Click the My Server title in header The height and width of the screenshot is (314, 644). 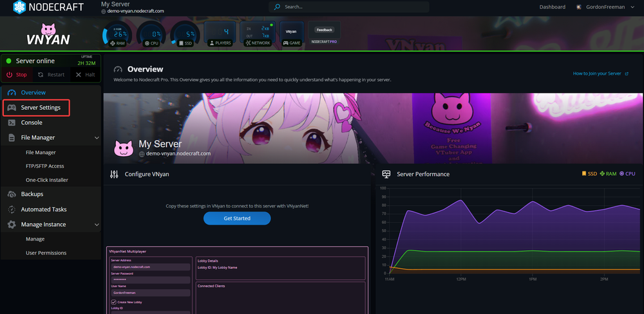point(115,4)
